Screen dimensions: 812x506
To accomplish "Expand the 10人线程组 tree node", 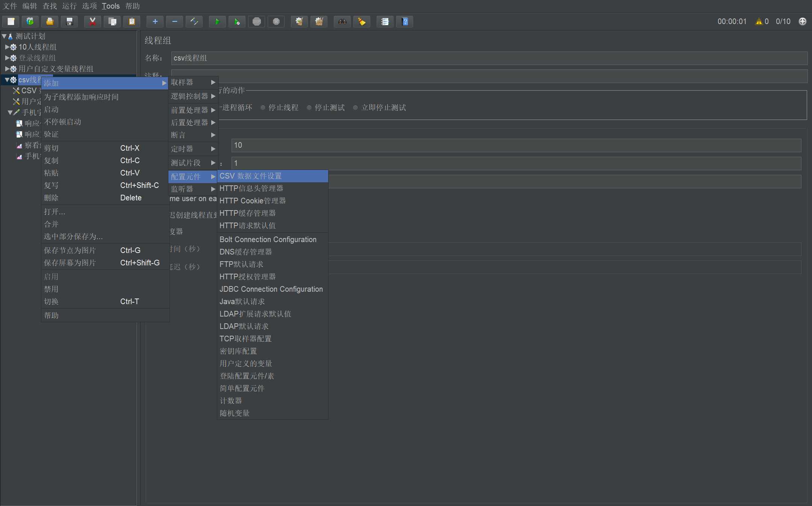I will [x=7, y=47].
